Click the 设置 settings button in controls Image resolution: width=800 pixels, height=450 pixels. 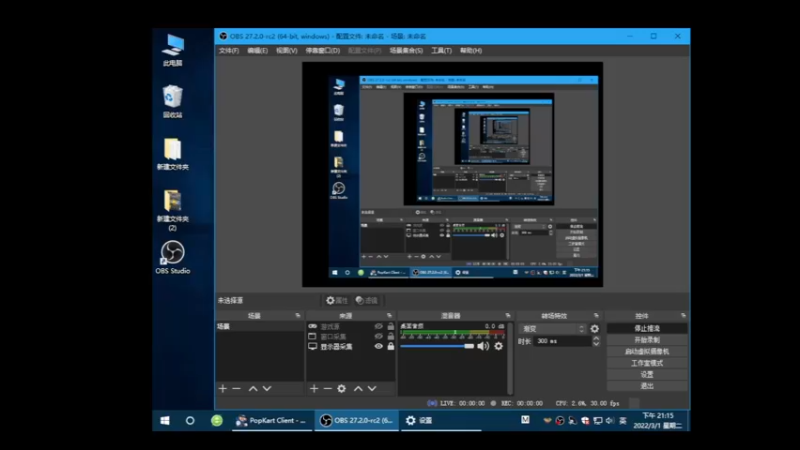(x=647, y=374)
